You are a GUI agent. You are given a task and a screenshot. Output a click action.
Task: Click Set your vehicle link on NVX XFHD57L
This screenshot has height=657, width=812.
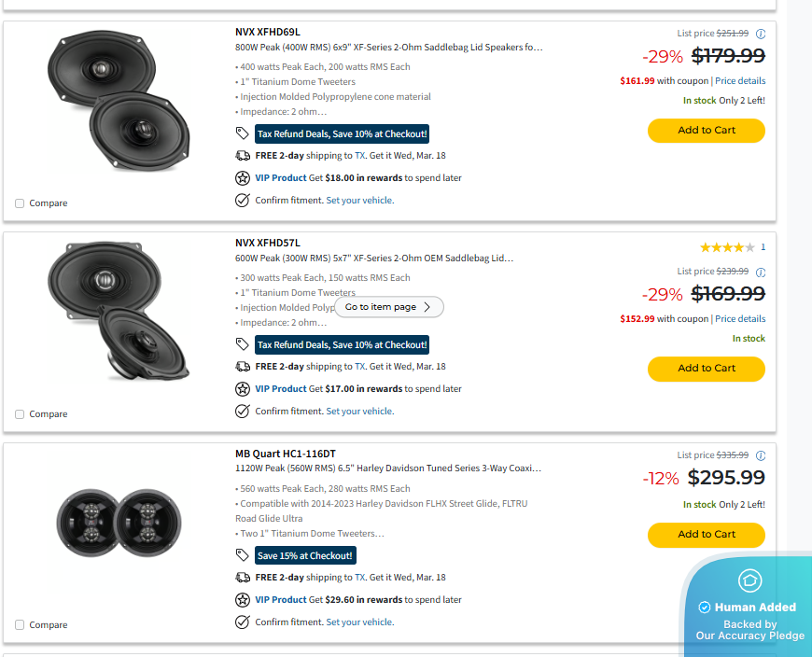tap(359, 411)
